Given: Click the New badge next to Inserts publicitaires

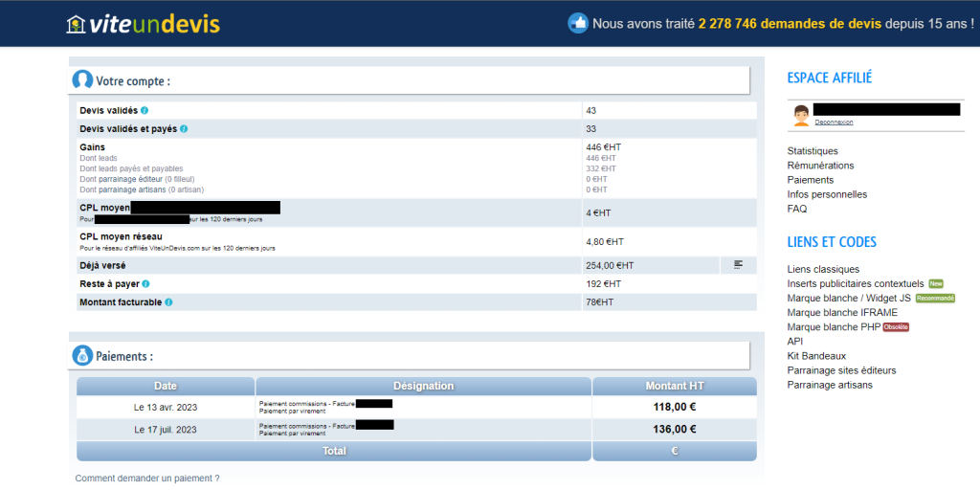Looking at the screenshot, I should [936, 283].
